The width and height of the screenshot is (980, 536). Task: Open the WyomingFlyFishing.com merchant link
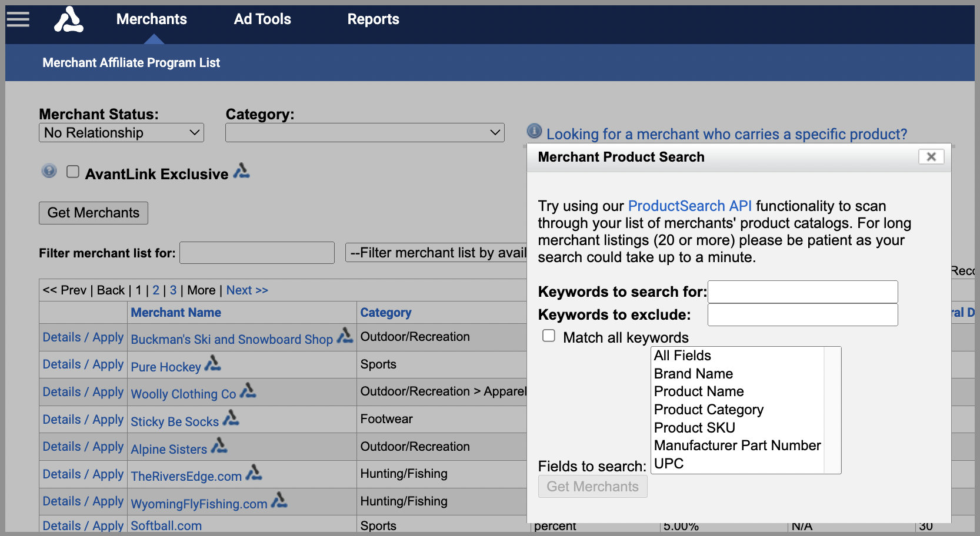[x=199, y=504]
